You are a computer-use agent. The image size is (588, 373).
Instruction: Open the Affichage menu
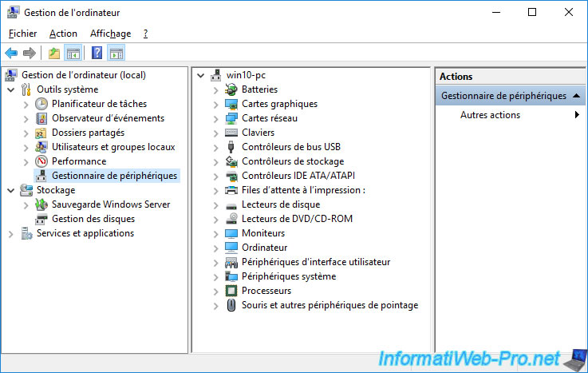110,34
